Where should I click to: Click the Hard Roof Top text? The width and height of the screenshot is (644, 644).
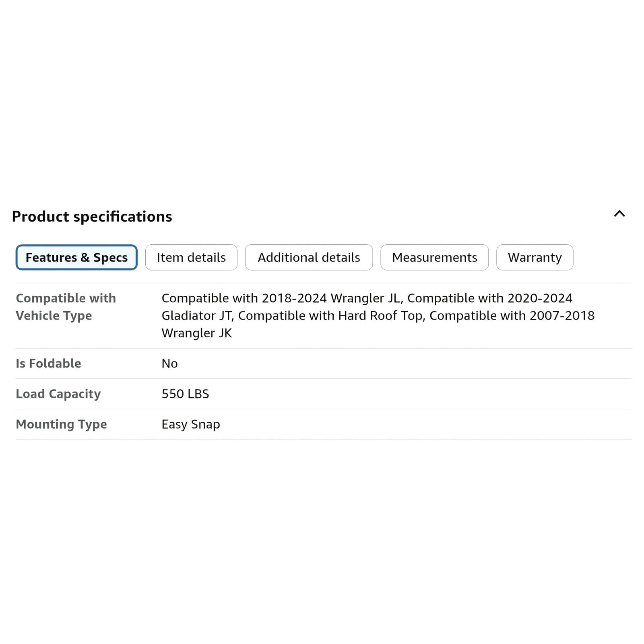point(380,316)
